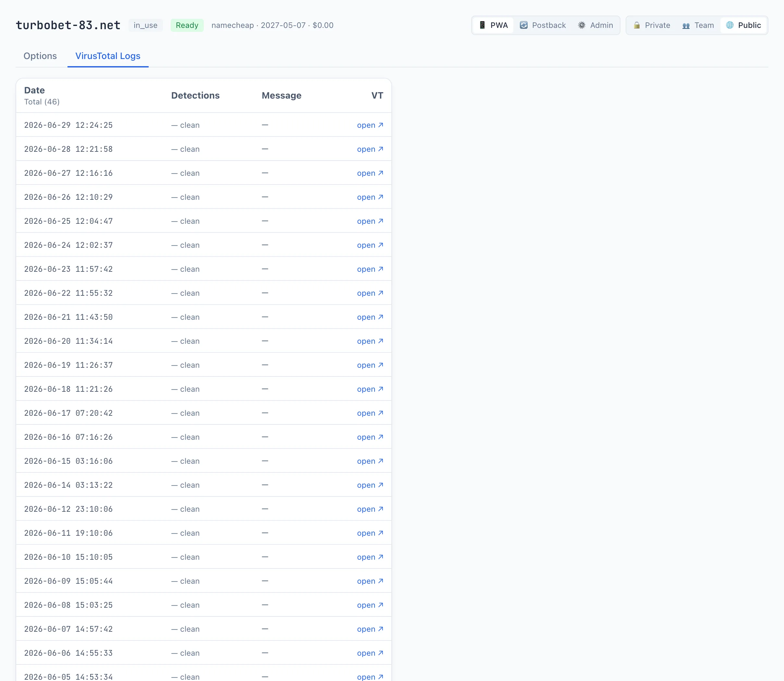Open VT report for 2026-06-06 14:55:33
This screenshot has width=784, height=681.
(370, 653)
